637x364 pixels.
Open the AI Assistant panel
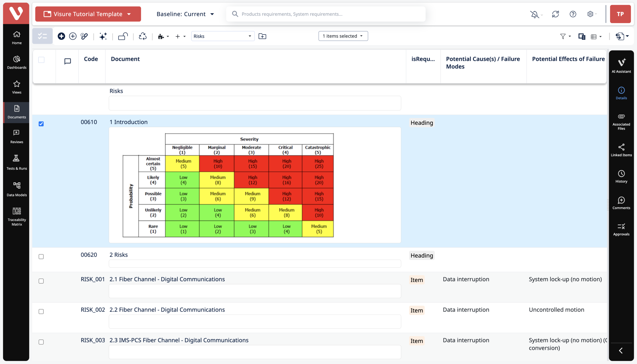point(621,66)
